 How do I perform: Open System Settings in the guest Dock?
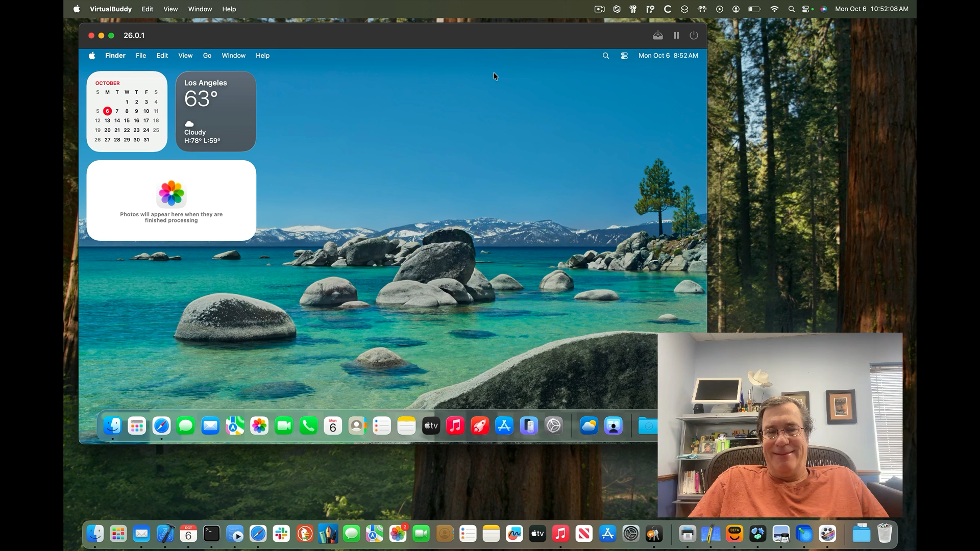point(553,426)
